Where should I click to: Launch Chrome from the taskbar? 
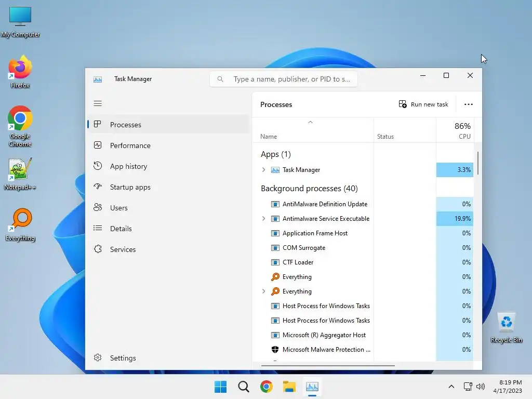click(x=267, y=387)
